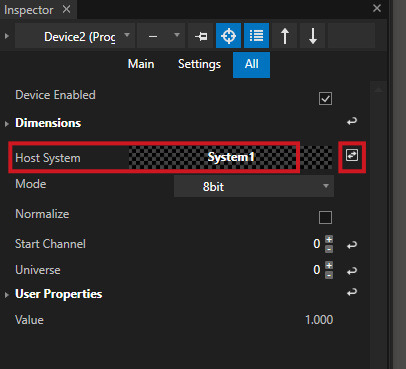The image size is (406, 369).
Task: Close the Inspector tab
Action: click(67, 9)
